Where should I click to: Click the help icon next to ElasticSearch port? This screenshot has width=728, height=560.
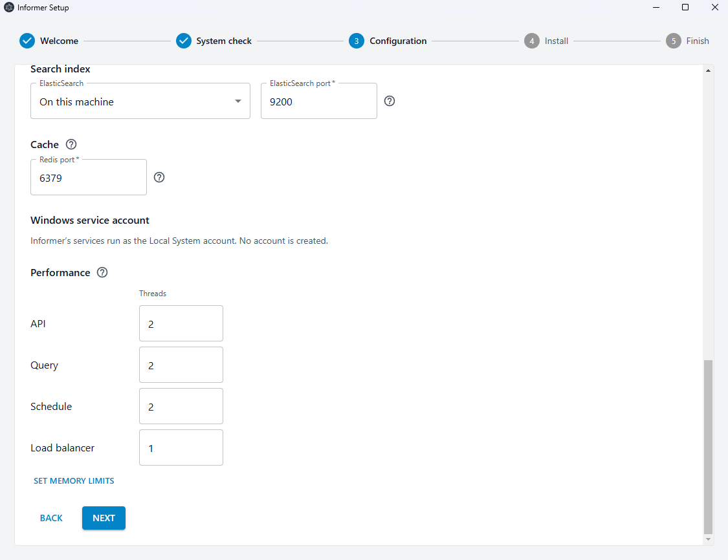(x=390, y=101)
